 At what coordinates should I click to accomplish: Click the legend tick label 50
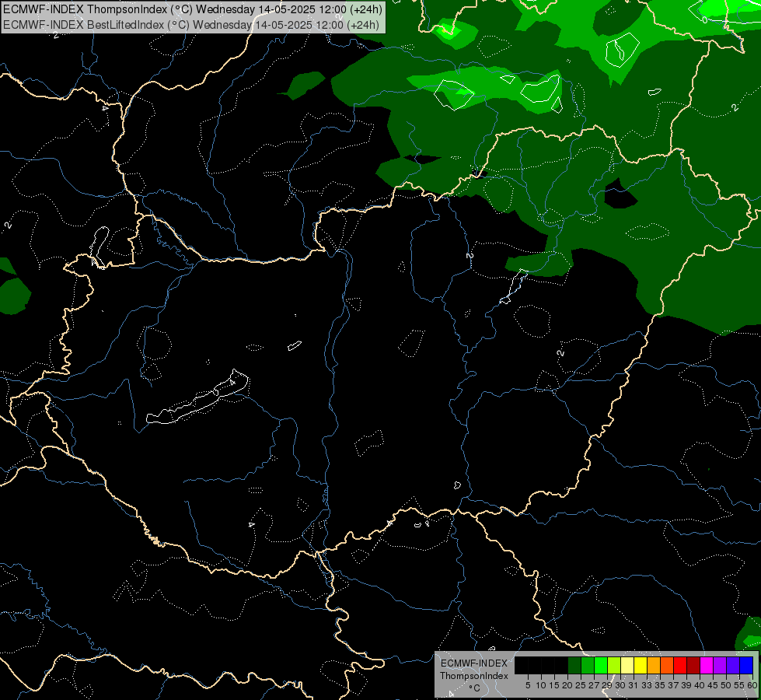click(726, 685)
